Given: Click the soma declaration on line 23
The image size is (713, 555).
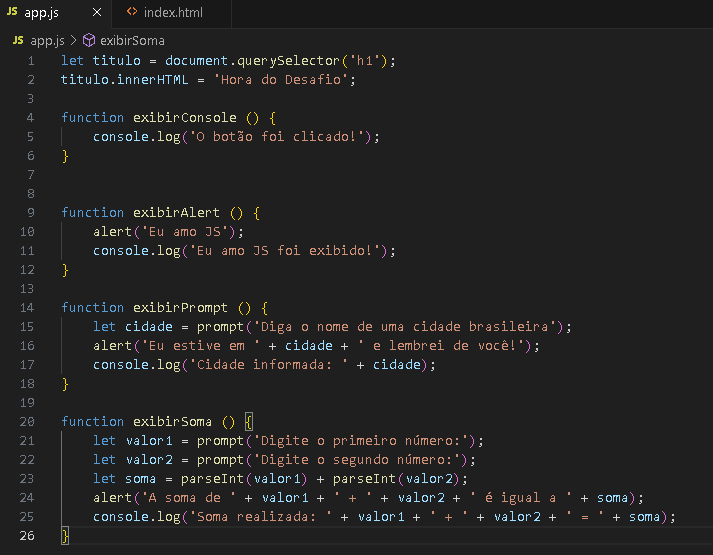Looking at the screenshot, I should coord(141,479).
